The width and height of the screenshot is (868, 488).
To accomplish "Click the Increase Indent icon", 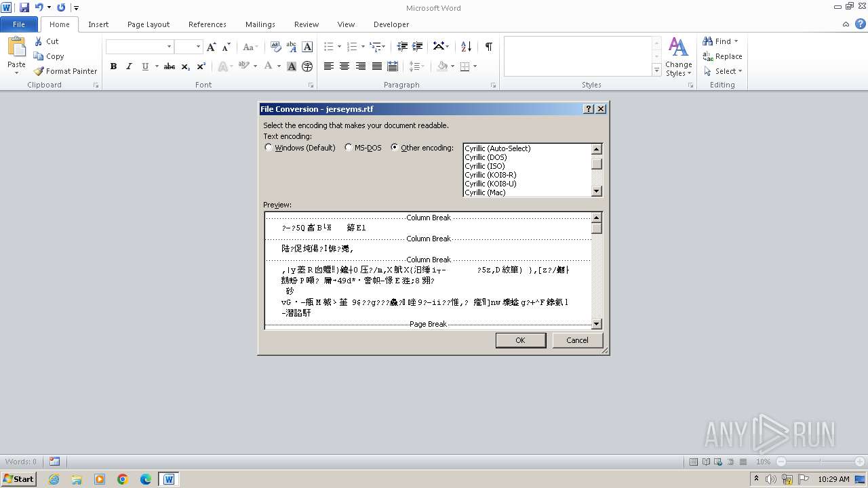I will coord(418,47).
